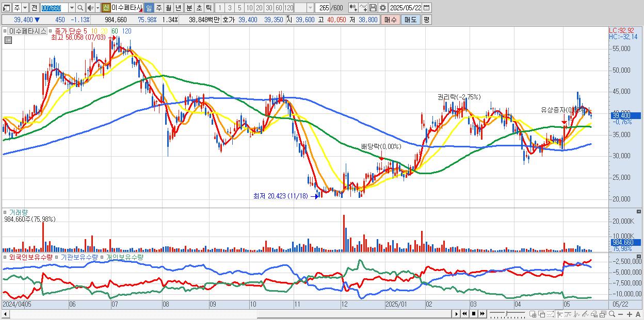Click the 개인보유수량 indicator legend
This screenshot has height=320, width=644.
(124, 257)
